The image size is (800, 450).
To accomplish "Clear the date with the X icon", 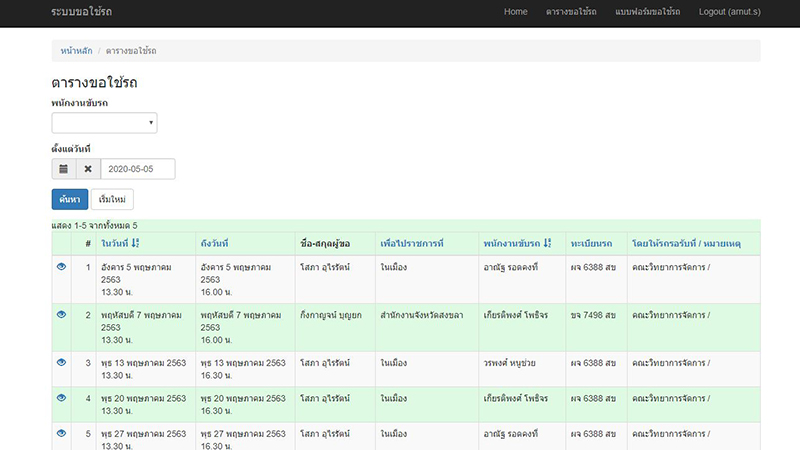I will coord(88,169).
